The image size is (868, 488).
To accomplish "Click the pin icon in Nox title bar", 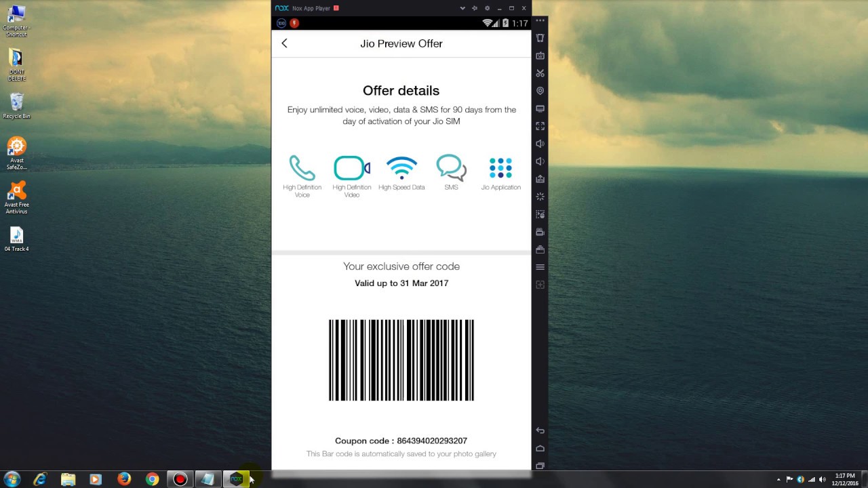I will [475, 8].
